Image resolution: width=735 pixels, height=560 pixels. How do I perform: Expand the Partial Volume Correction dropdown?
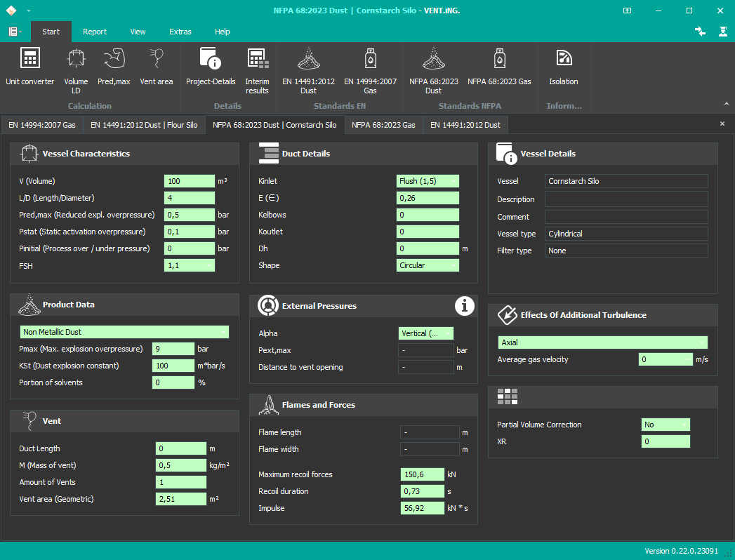(683, 425)
